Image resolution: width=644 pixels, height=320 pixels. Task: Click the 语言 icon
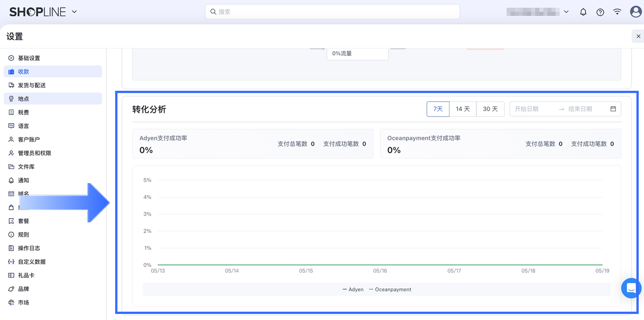click(11, 126)
